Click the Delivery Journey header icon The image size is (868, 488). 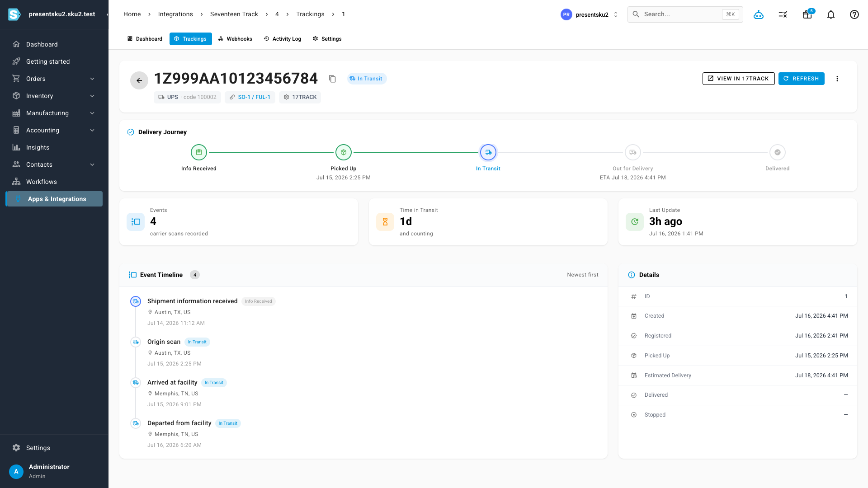pyautogui.click(x=131, y=132)
